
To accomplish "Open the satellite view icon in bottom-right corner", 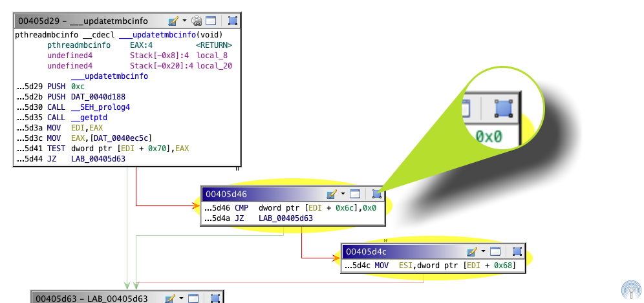I will 630,290.
